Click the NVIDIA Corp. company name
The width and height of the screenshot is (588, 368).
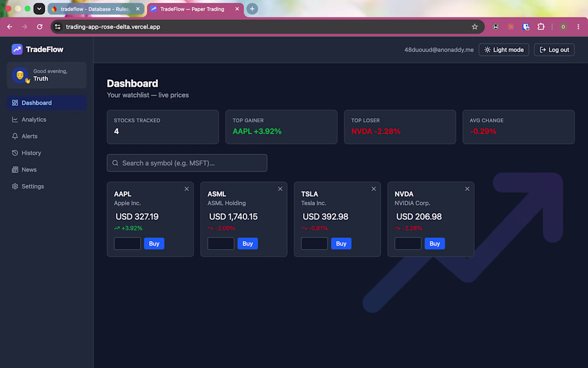[x=412, y=203]
